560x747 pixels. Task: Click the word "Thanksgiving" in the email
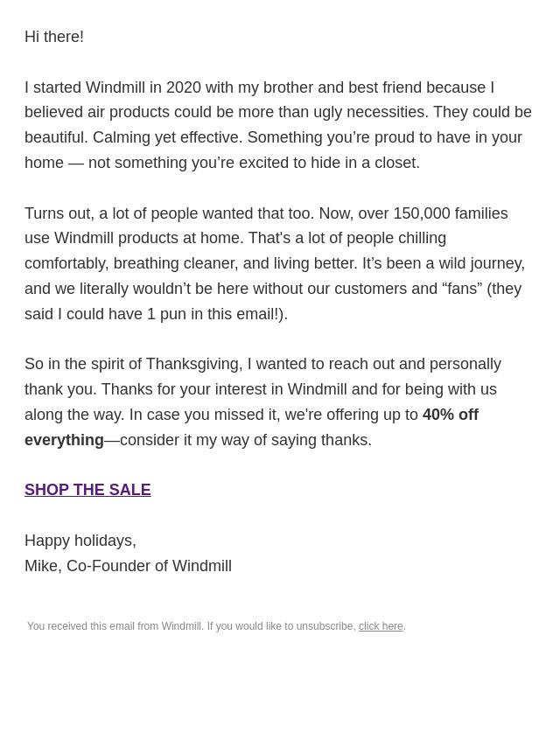pos(192,364)
